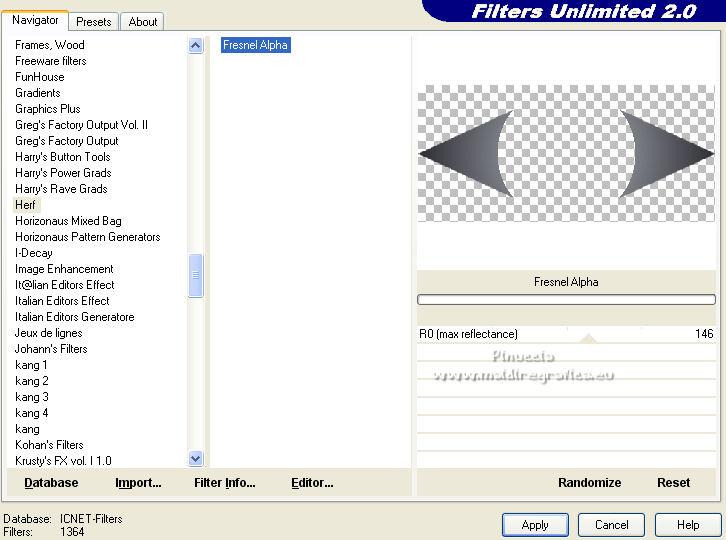Select I-Decay category
Viewport: 726px width, 540px height.
pos(33,253)
